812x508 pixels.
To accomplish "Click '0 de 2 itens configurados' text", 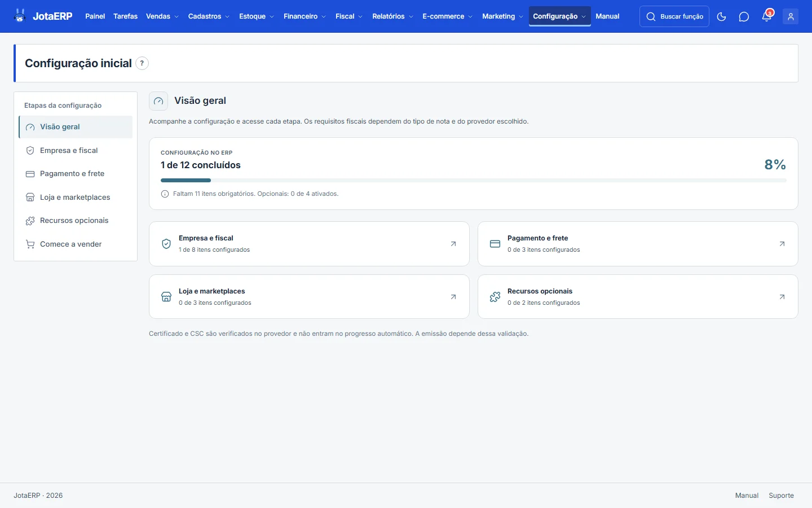I will click(x=544, y=303).
